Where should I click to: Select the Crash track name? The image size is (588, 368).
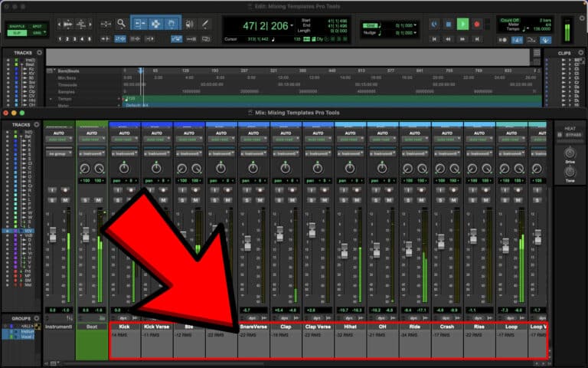pyautogui.click(x=446, y=327)
